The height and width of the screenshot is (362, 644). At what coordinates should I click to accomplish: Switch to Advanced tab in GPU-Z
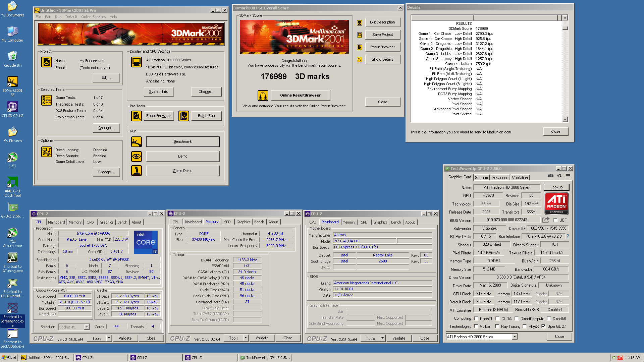[500, 178]
